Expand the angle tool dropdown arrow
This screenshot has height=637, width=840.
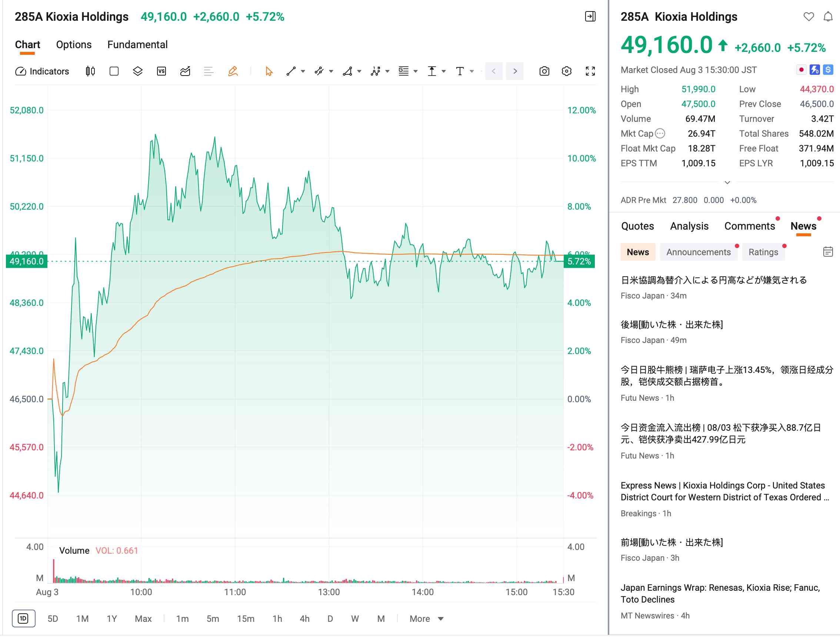click(x=359, y=71)
